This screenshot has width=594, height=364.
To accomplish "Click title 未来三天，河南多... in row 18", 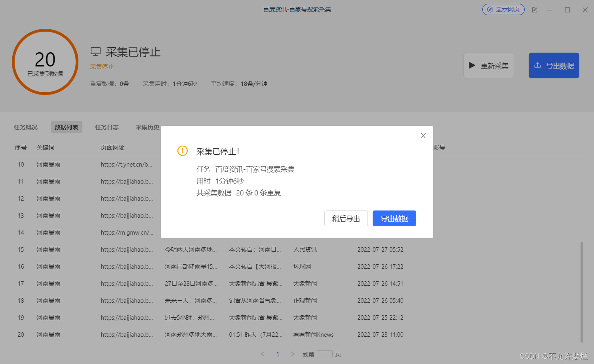I will (x=191, y=301).
